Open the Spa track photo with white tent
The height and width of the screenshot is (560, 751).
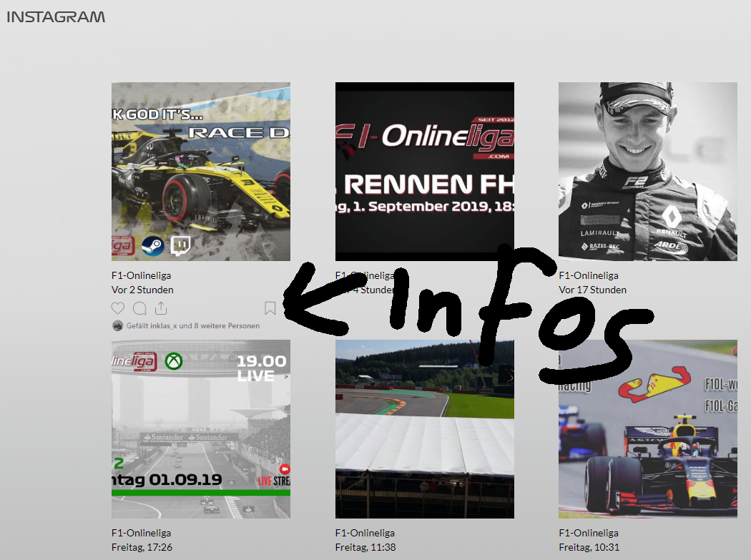coord(424,429)
